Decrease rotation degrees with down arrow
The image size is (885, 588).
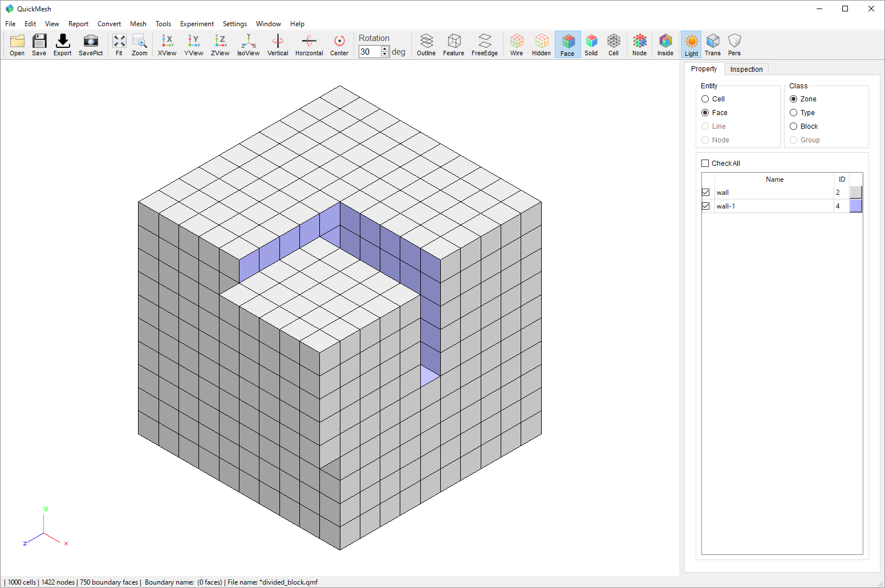385,55
